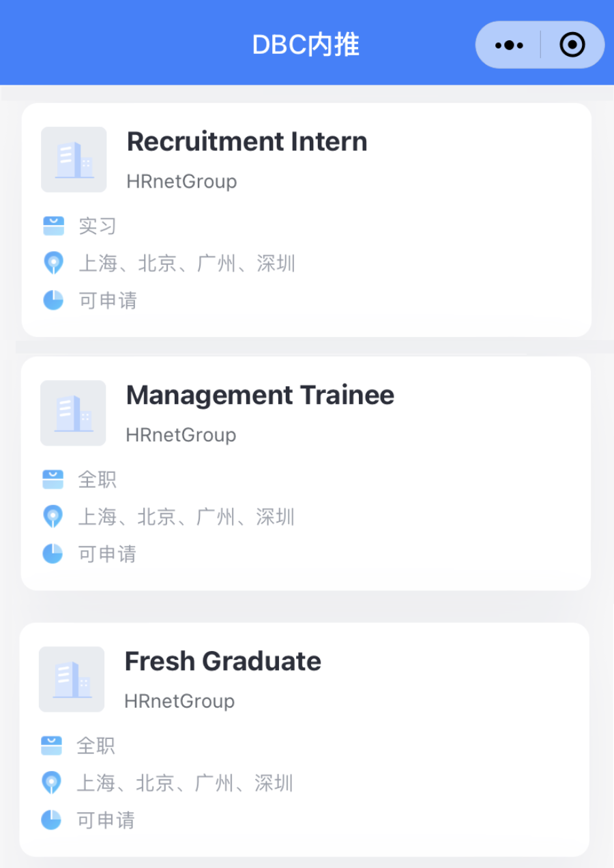Open the Recruitment Intern job title

(247, 142)
